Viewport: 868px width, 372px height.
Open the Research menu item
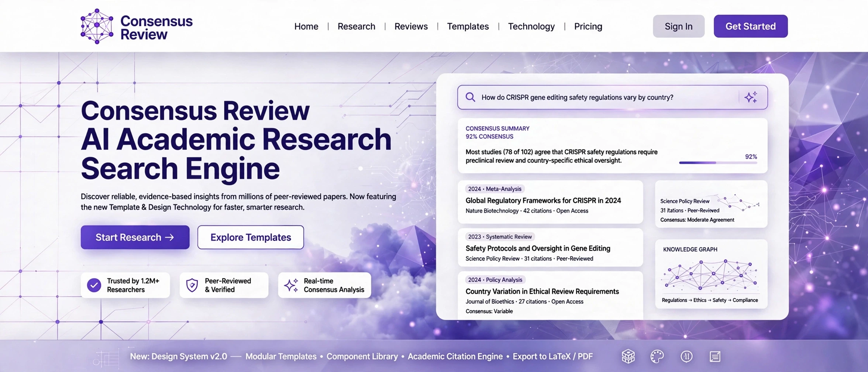click(356, 27)
